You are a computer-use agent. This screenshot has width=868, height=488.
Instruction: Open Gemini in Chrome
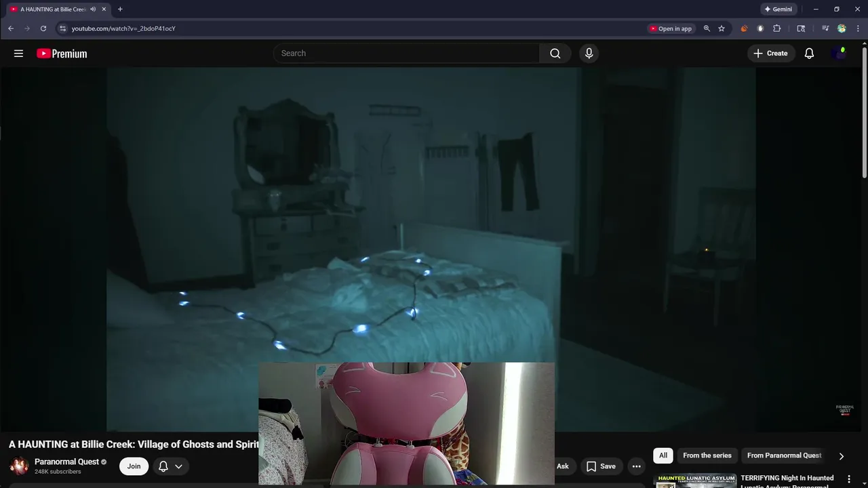point(778,9)
